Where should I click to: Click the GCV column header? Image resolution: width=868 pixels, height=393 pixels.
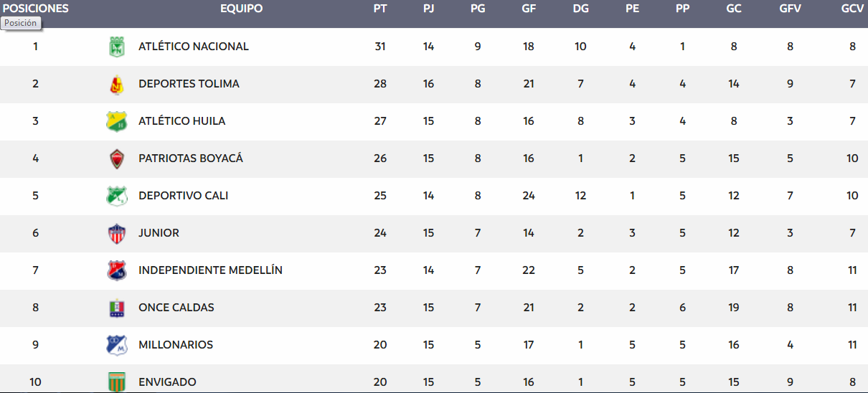[852, 9]
